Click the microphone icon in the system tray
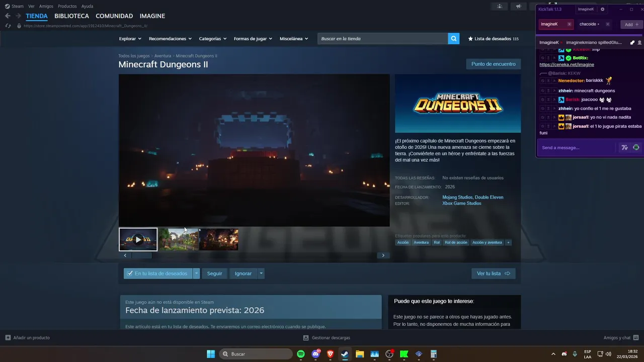The image size is (644, 362). pyautogui.click(x=575, y=354)
